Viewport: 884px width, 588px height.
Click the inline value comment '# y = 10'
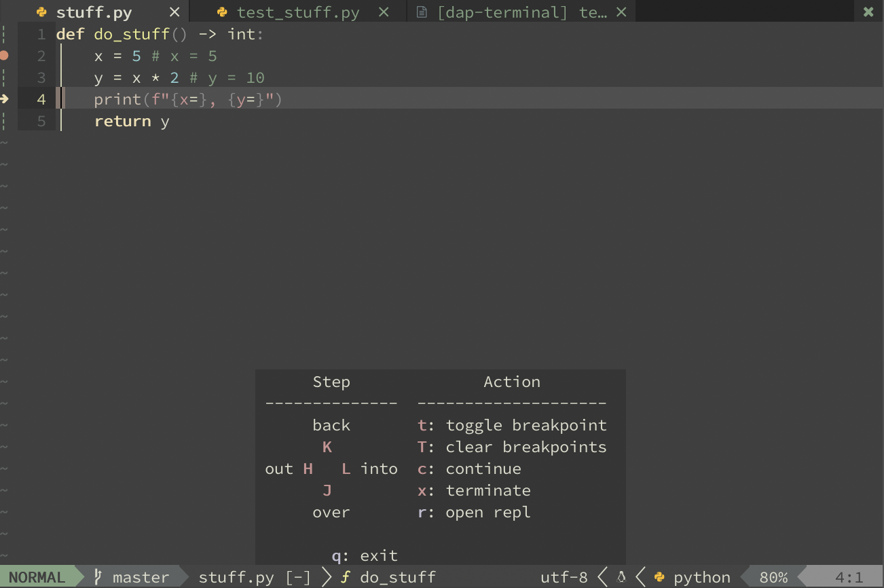227,77
